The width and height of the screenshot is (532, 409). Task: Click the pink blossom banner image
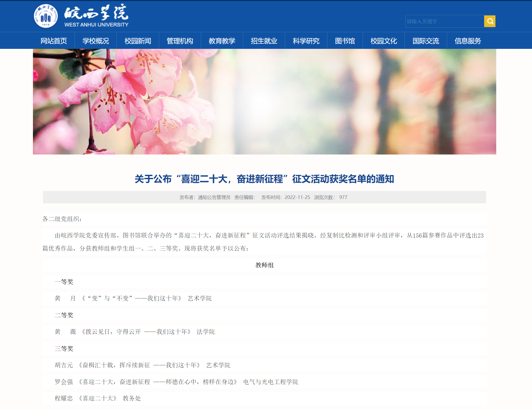point(264,102)
